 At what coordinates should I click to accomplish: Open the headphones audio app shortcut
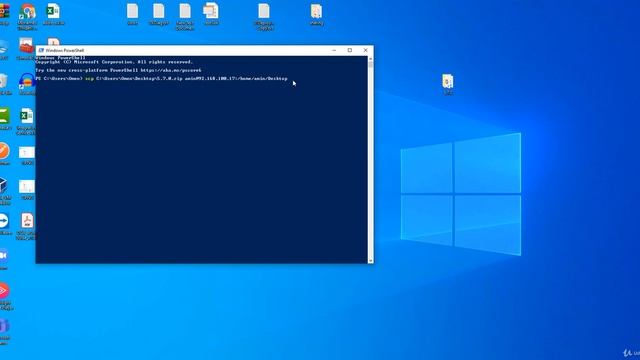click(27, 81)
